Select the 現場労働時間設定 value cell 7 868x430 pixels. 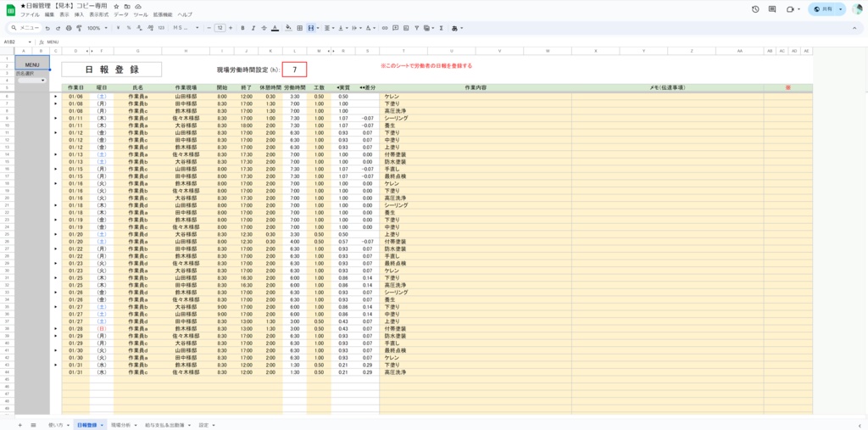point(294,70)
